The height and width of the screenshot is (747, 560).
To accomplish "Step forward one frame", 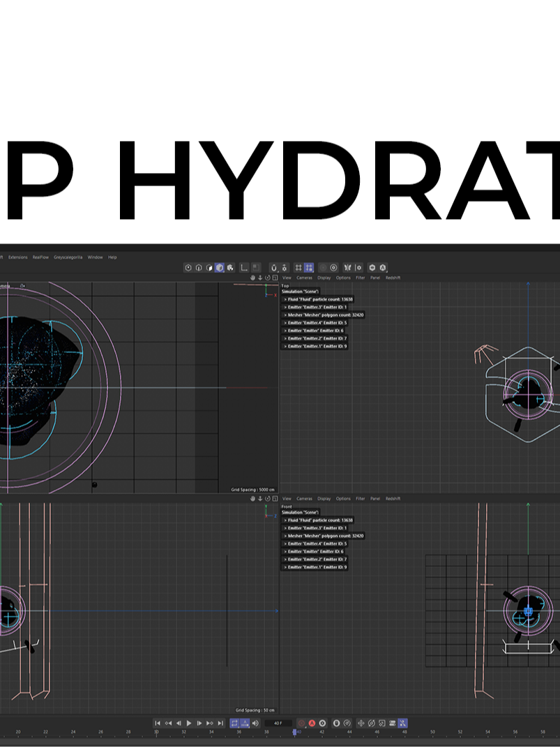I will [x=199, y=723].
